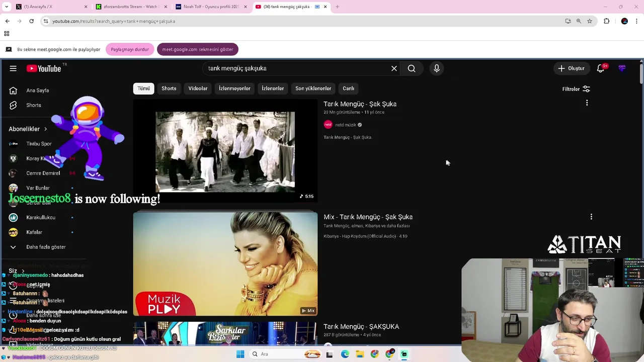
Task: Open the YouTube account avatar menu
Action: [x=622, y=68]
